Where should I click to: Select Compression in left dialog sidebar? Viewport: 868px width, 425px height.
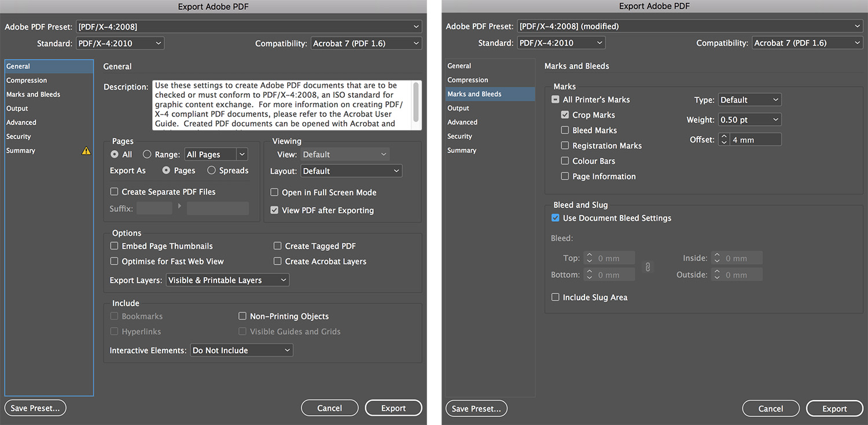(x=49, y=80)
